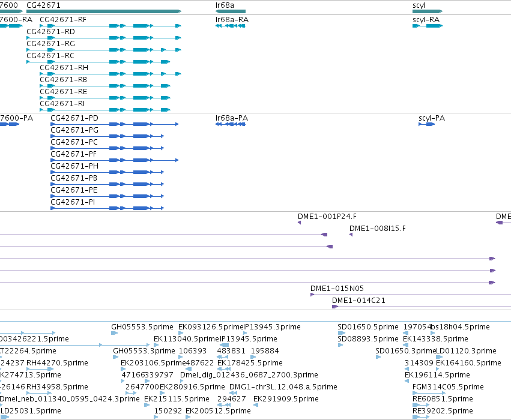Select transcript CG42671-RF label
Image resolution: width=511 pixels, height=420 pixels.
pos(63,20)
